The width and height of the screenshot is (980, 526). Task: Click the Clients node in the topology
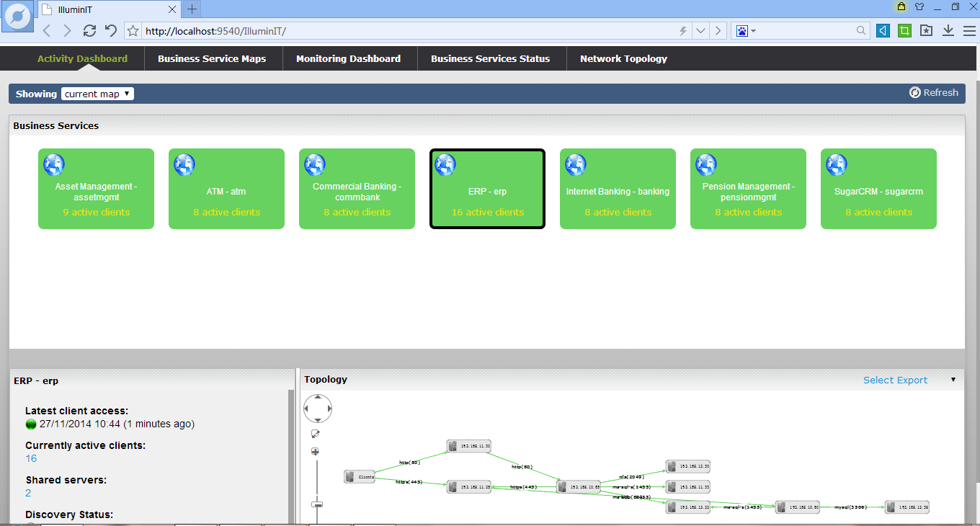point(360,476)
